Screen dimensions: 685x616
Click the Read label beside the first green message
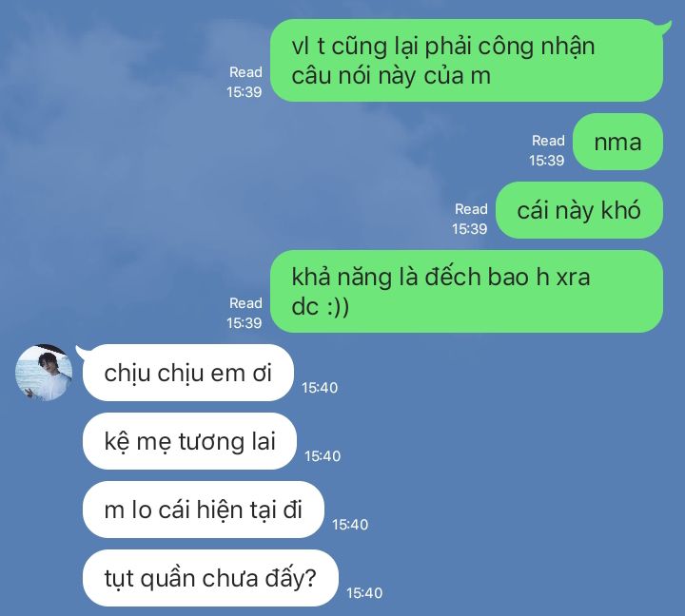pos(245,72)
